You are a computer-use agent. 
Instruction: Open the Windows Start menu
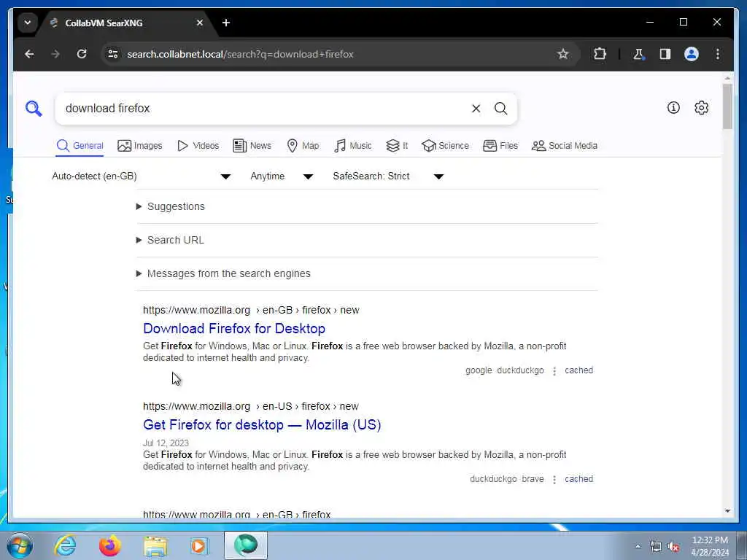pos(20,545)
